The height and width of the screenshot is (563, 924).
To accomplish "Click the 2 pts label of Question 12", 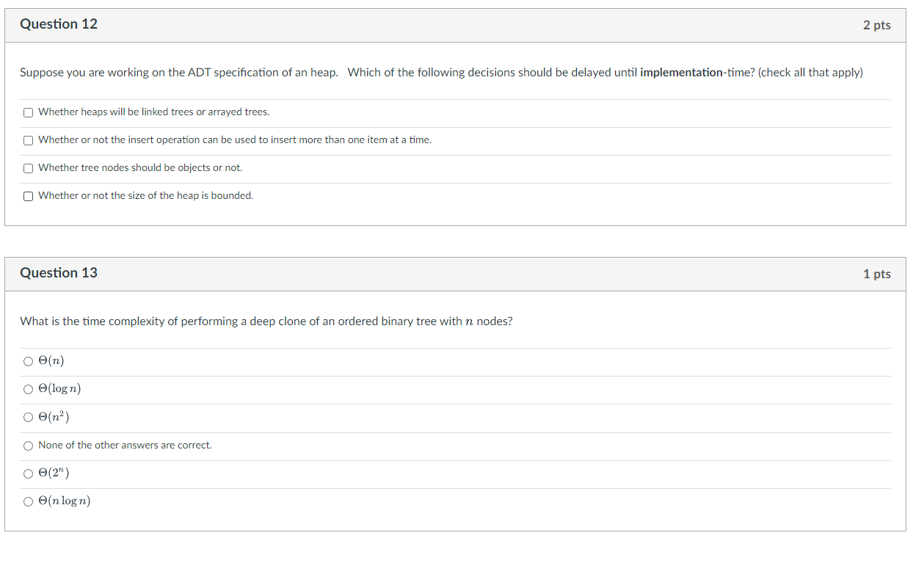I will (x=876, y=25).
